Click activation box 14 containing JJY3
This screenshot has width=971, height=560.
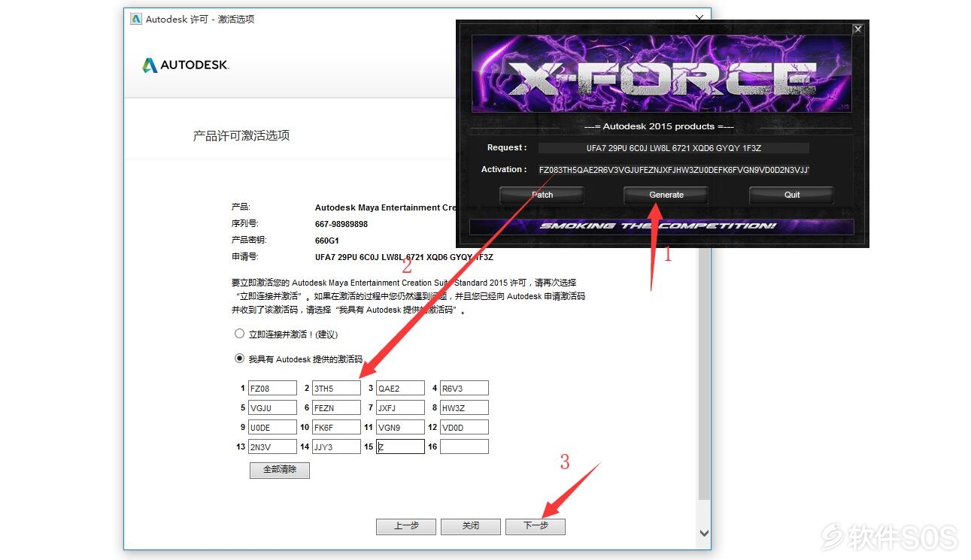pos(336,447)
